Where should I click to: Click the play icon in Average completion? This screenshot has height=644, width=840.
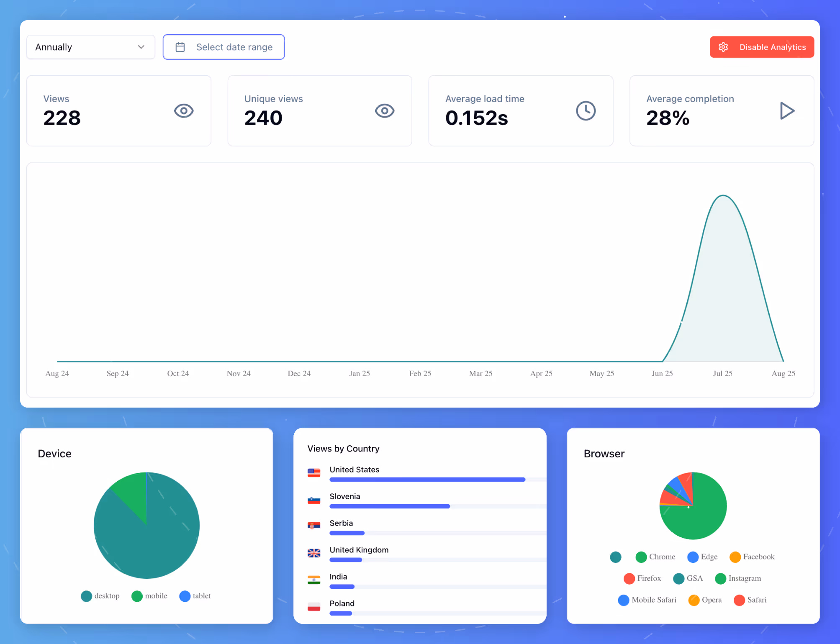(x=787, y=111)
